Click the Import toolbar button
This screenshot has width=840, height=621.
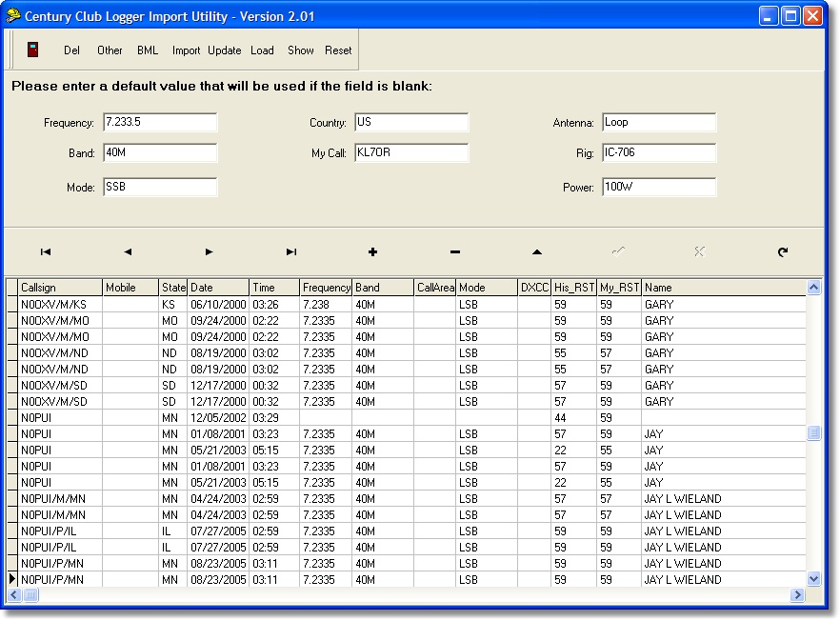pyautogui.click(x=186, y=50)
